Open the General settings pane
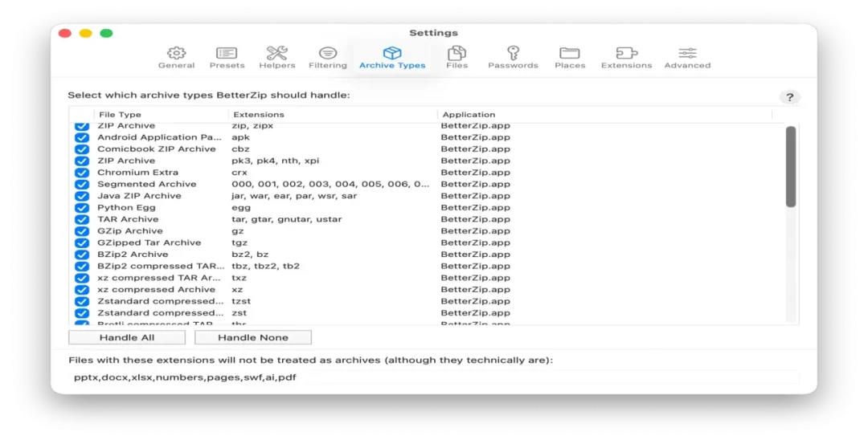The width and height of the screenshot is (868, 440). [176, 58]
